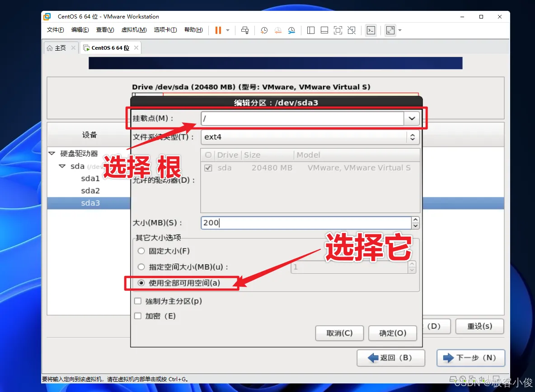535x392 pixels.
Task: Close the 主页 tab
Action: (x=73, y=48)
